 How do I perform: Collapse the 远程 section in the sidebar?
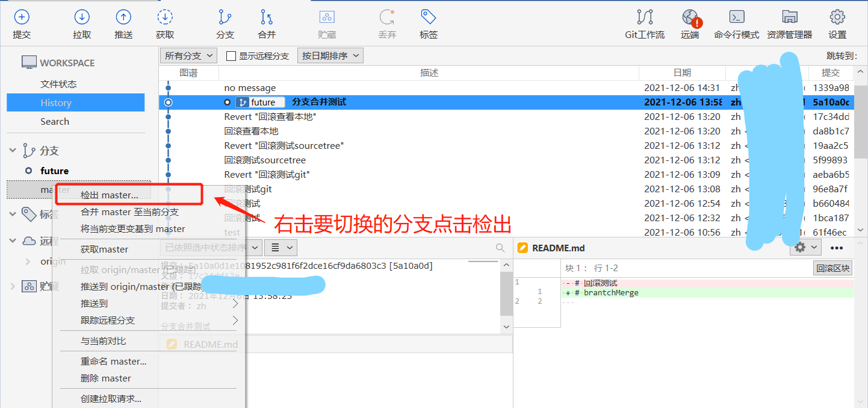(12, 241)
